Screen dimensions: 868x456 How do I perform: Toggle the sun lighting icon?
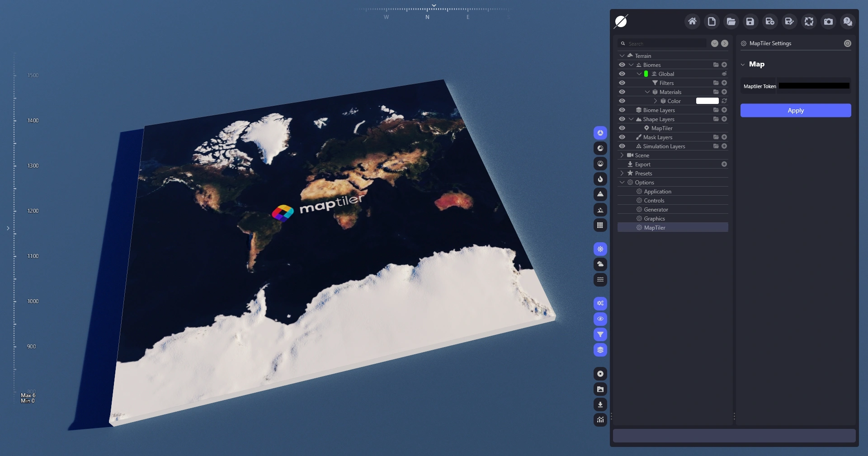click(600, 249)
